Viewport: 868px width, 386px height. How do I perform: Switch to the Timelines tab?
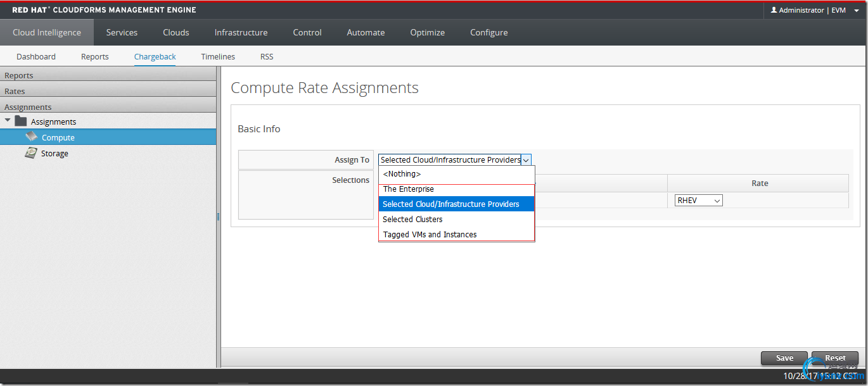click(x=218, y=56)
